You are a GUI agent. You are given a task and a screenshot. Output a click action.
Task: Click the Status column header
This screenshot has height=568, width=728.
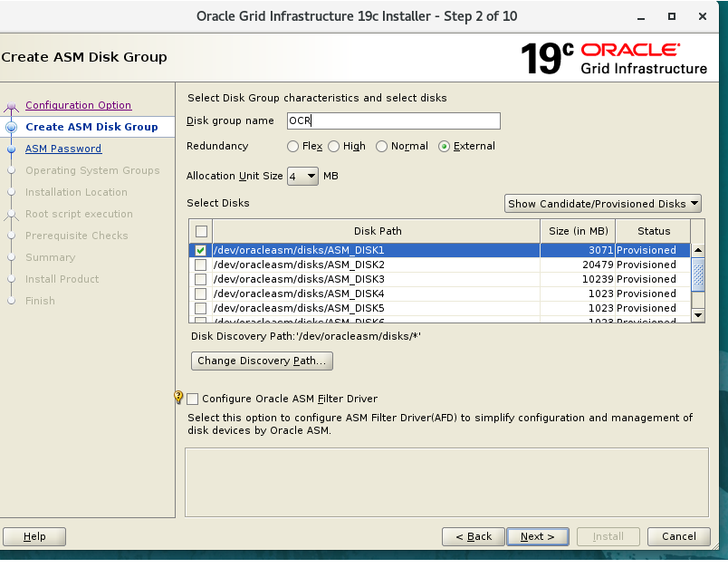653,231
